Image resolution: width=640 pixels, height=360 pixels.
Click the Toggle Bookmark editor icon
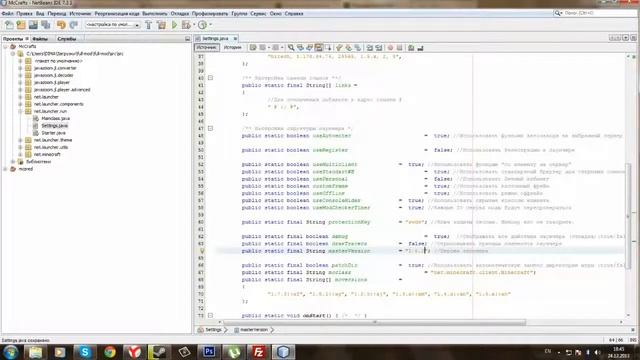pyautogui.click(x=358, y=48)
